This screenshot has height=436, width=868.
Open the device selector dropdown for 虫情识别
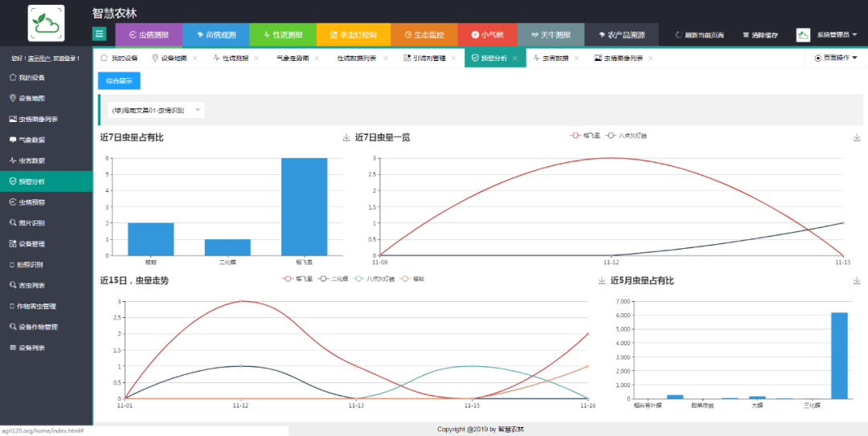coord(156,110)
